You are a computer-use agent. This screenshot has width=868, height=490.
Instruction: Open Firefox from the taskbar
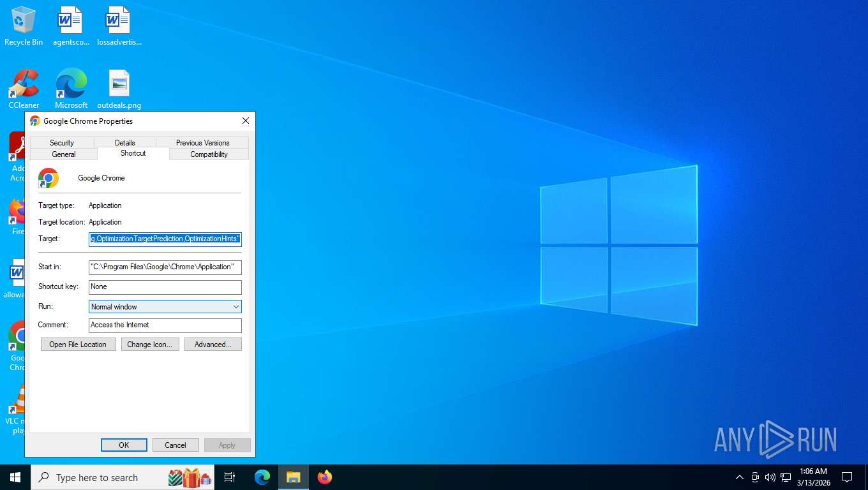coord(324,477)
